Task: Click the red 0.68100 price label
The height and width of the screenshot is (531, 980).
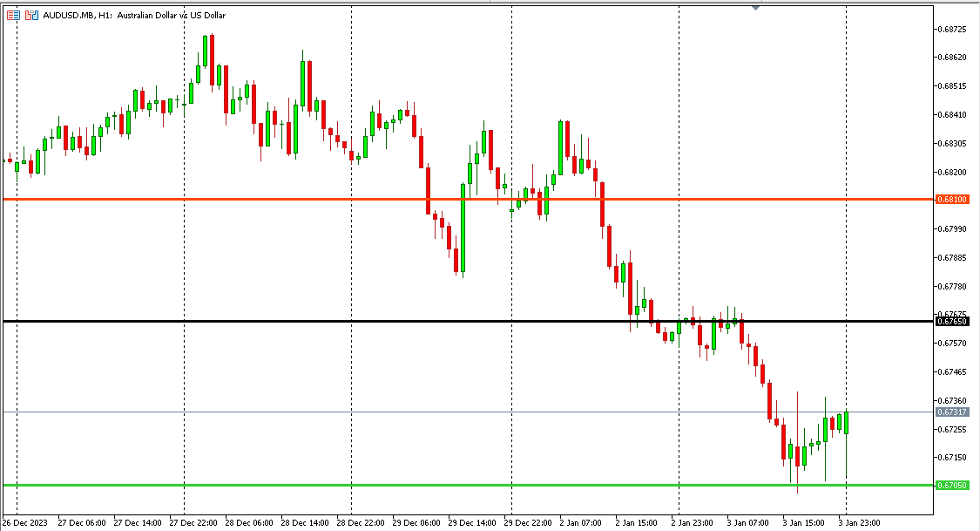Action: [x=951, y=200]
